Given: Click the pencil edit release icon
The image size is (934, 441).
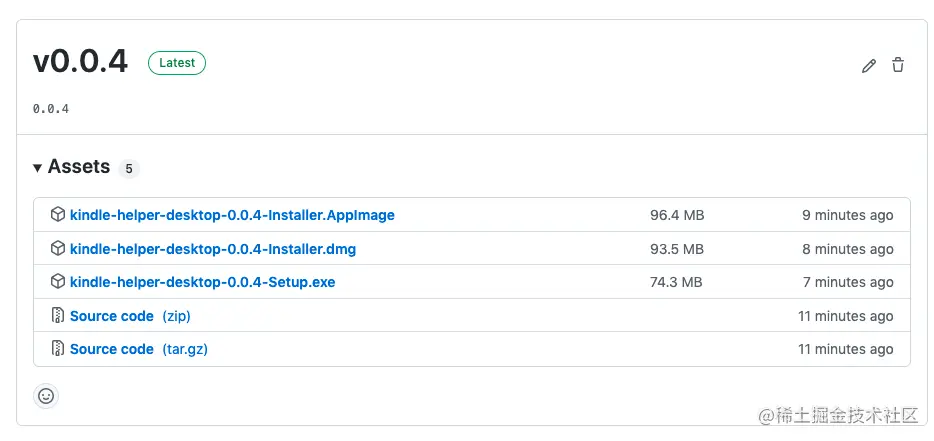Looking at the screenshot, I should 868,66.
